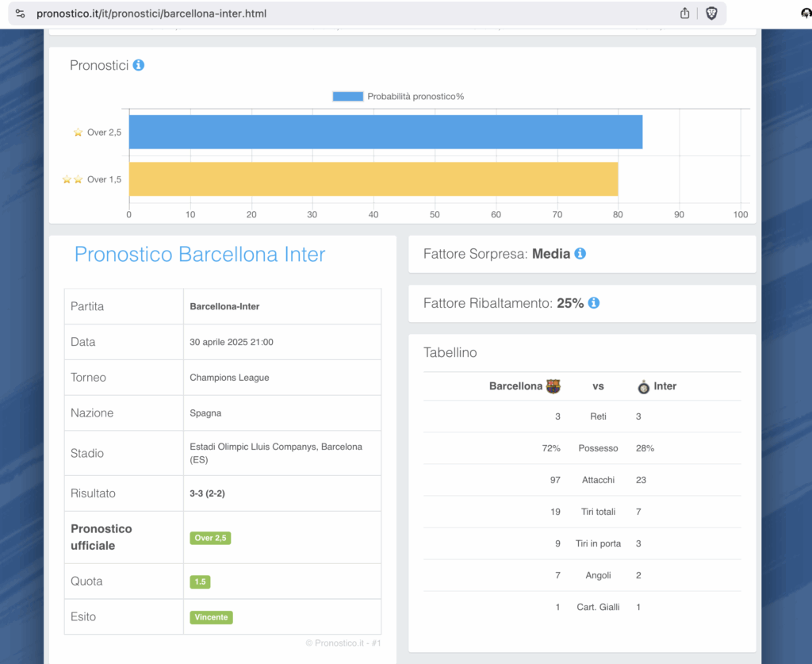The height and width of the screenshot is (664, 812).
Task: Click the Barcellona team name in Tabellino
Action: (x=515, y=386)
